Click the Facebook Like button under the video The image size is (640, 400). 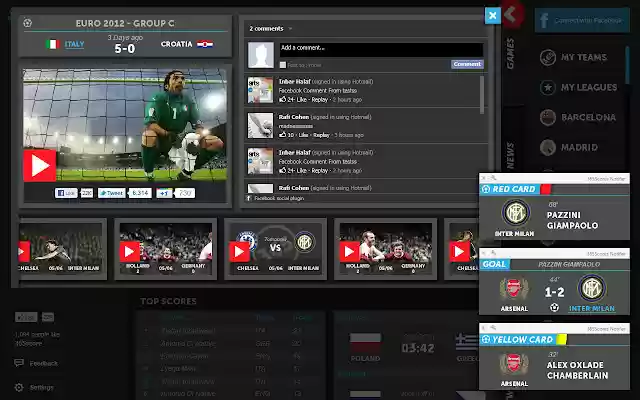pyautogui.click(x=66, y=193)
